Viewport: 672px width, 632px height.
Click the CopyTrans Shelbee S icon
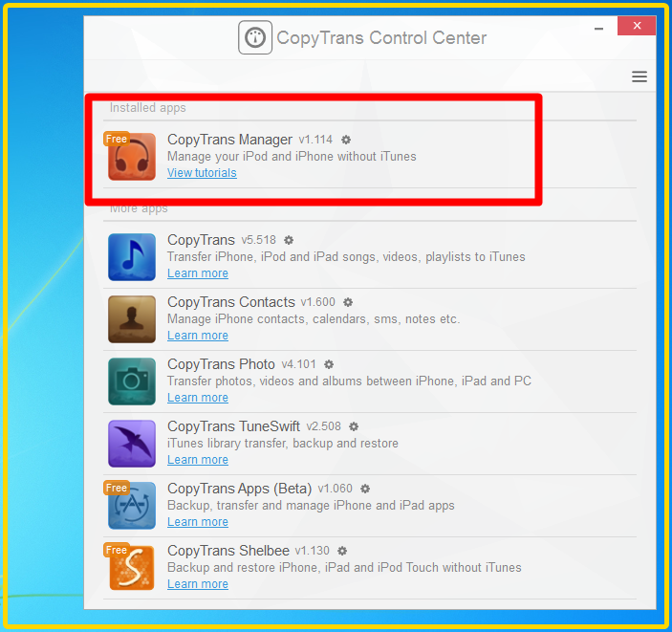(x=132, y=568)
